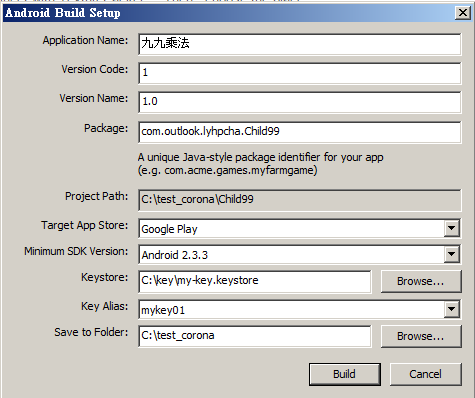Click the Version Name label
Screen dimensions: 475x398
(94, 98)
